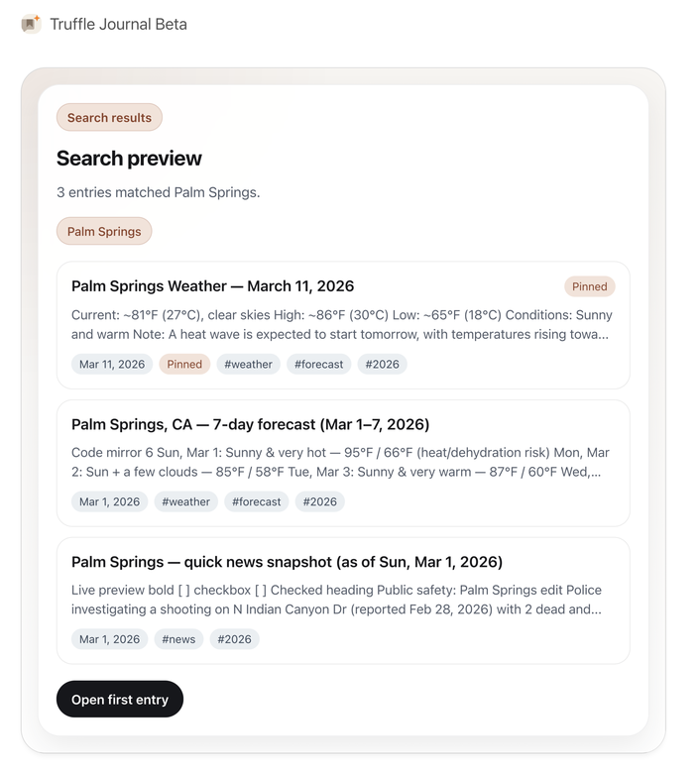Select the #weather tag on the pinned entry
Image resolution: width=700 pixels, height=772 pixels.
[x=248, y=364]
